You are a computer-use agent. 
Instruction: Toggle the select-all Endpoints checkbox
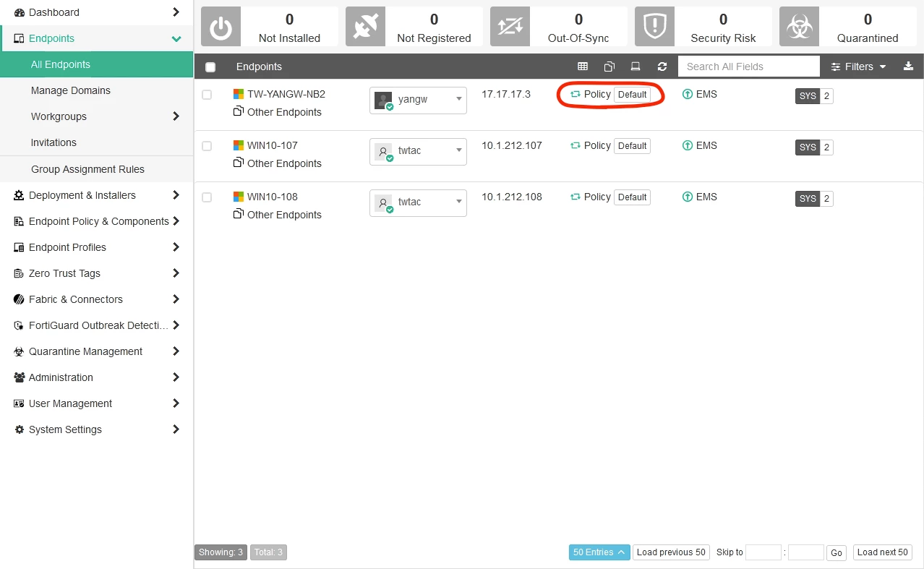pos(210,67)
